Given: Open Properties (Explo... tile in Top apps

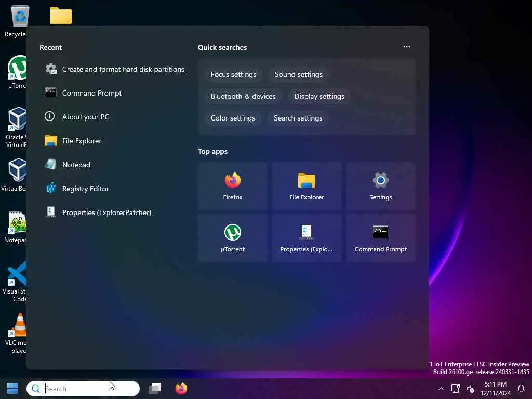Looking at the screenshot, I should point(307,238).
